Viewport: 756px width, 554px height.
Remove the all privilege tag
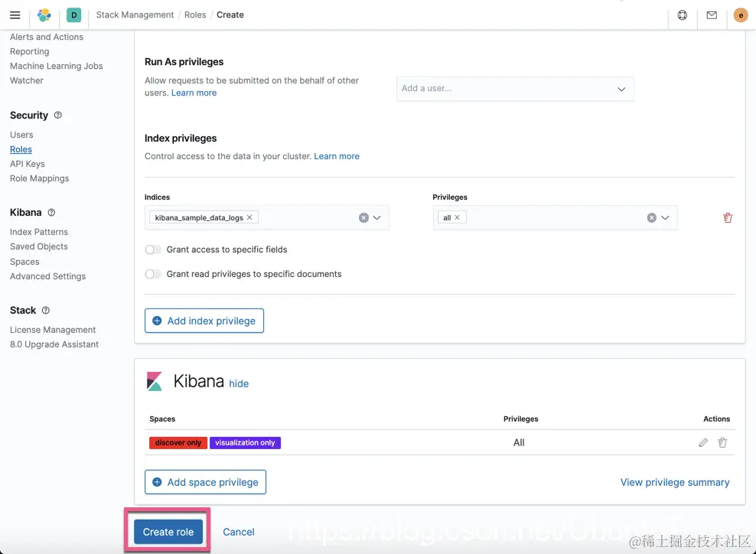457,217
